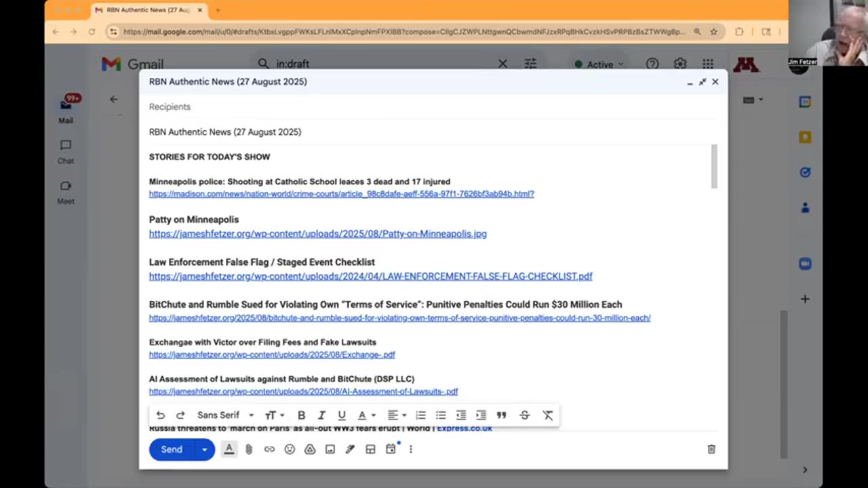The height and width of the screenshot is (488, 868).
Task: Send the draft email
Action: click(172, 449)
